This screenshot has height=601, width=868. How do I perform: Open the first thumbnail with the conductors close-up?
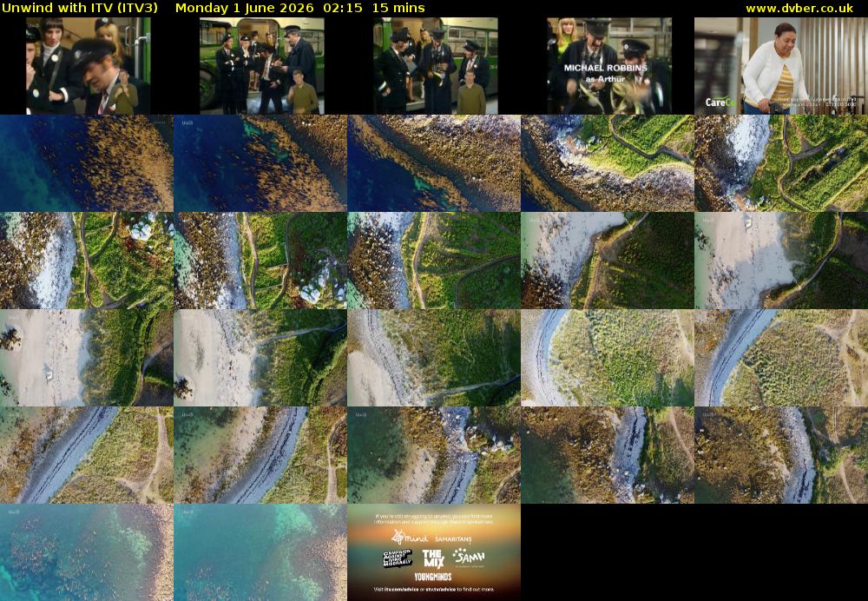pos(88,66)
